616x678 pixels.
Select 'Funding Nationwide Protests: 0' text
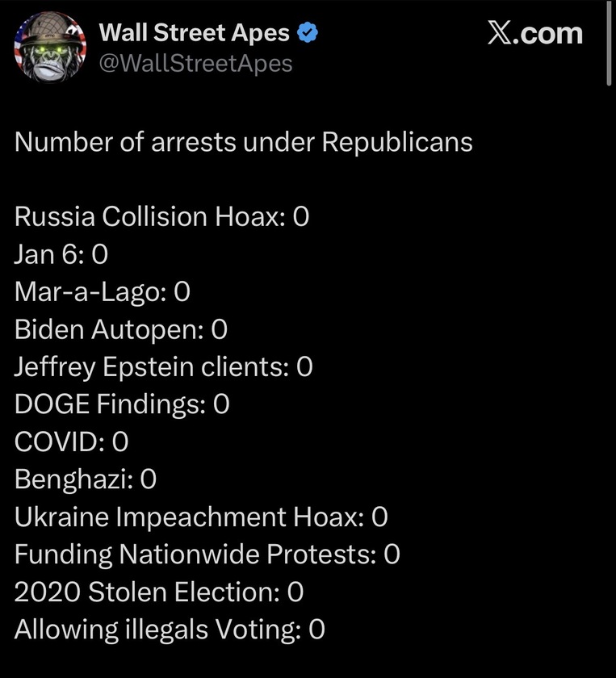pos(207,555)
